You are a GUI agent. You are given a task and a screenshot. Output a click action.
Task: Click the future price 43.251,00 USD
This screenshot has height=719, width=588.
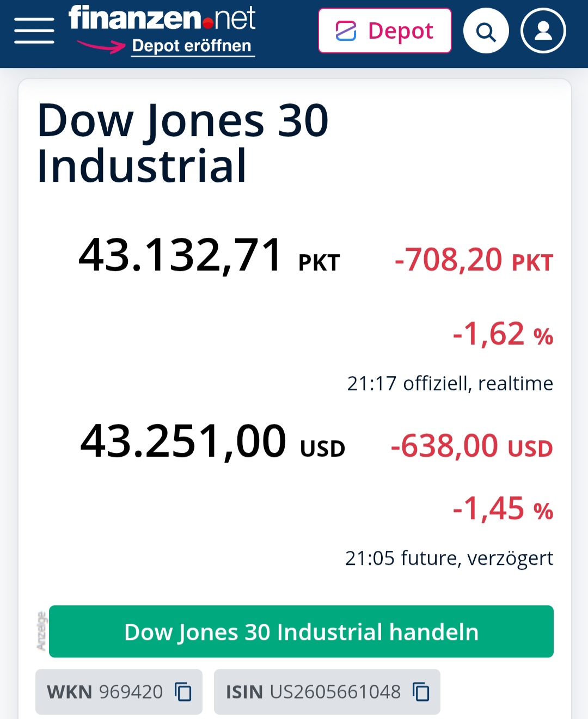click(x=212, y=442)
